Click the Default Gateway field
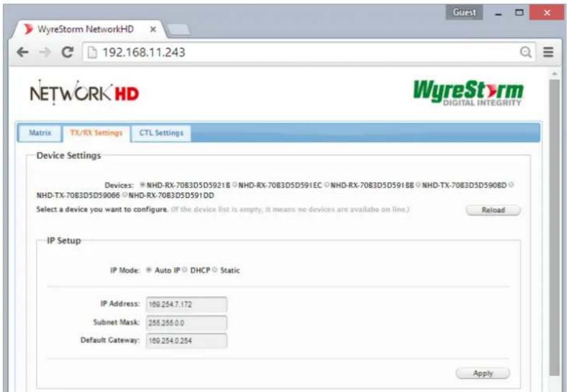The image size is (567, 392). tap(187, 341)
